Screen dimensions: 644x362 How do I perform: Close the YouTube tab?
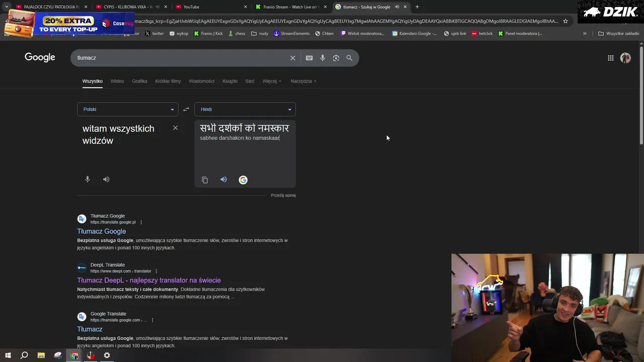(246, 7)
